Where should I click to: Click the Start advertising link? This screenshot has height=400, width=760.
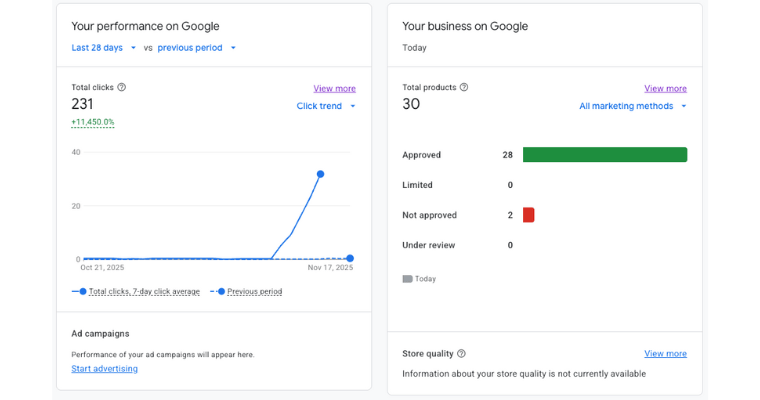point(104,368)
